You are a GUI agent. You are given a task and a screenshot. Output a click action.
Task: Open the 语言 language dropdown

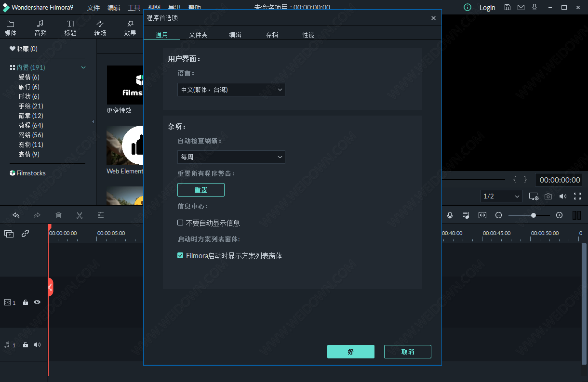pyautogui.click(x=231, y=90)
